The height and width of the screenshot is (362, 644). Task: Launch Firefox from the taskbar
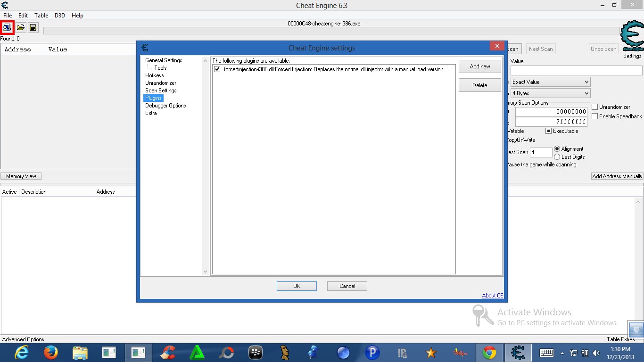tap(50, 352)
